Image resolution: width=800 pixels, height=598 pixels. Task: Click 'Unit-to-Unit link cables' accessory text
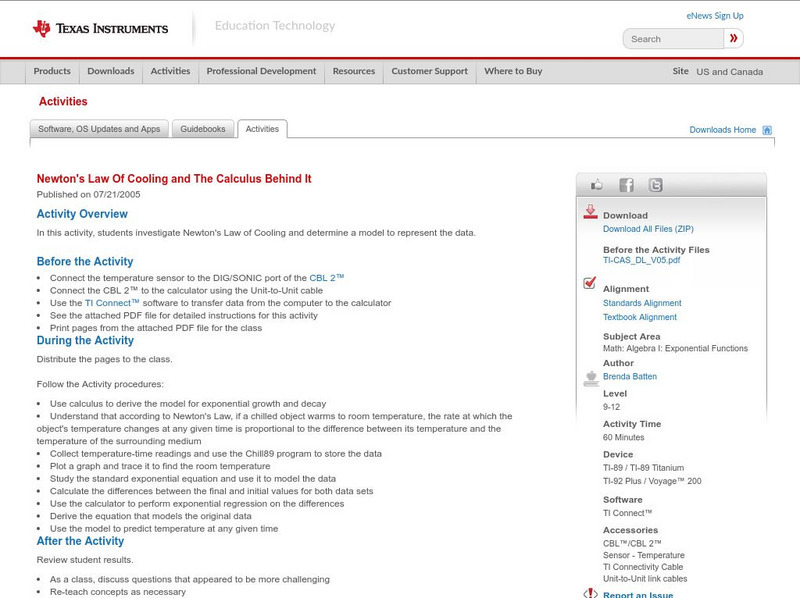[645, 579]
